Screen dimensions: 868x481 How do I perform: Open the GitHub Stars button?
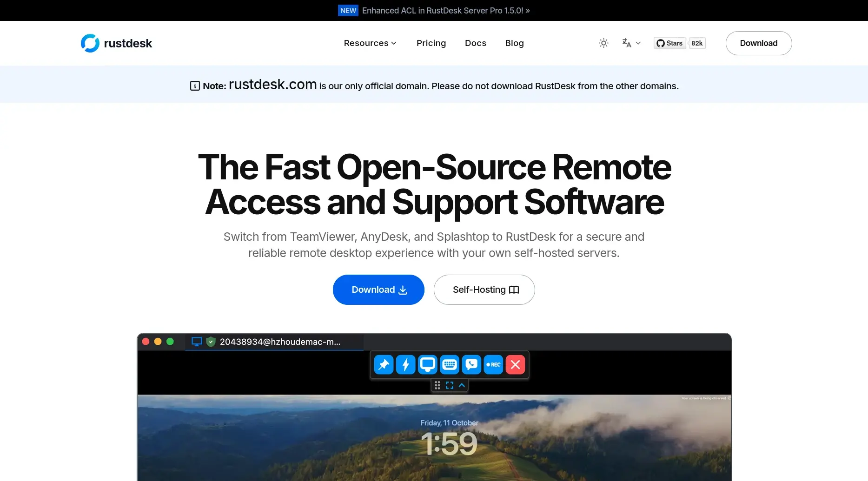tap(669, 43)
